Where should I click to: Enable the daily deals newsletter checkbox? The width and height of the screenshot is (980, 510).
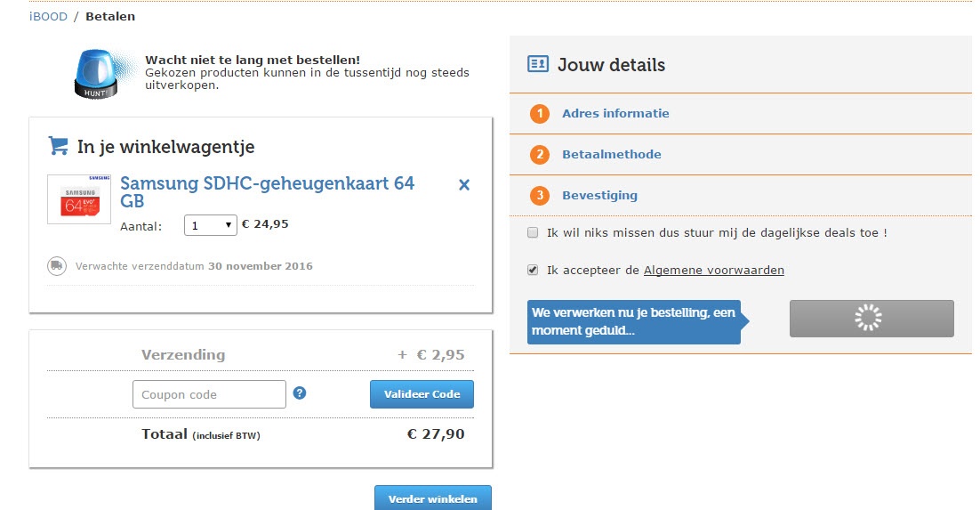(x=533, y=233)
